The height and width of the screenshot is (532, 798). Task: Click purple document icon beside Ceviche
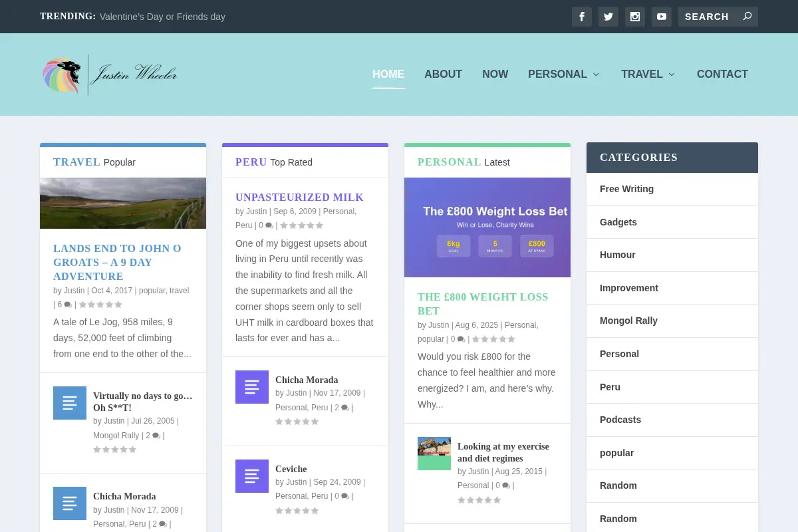click(252, 476)
